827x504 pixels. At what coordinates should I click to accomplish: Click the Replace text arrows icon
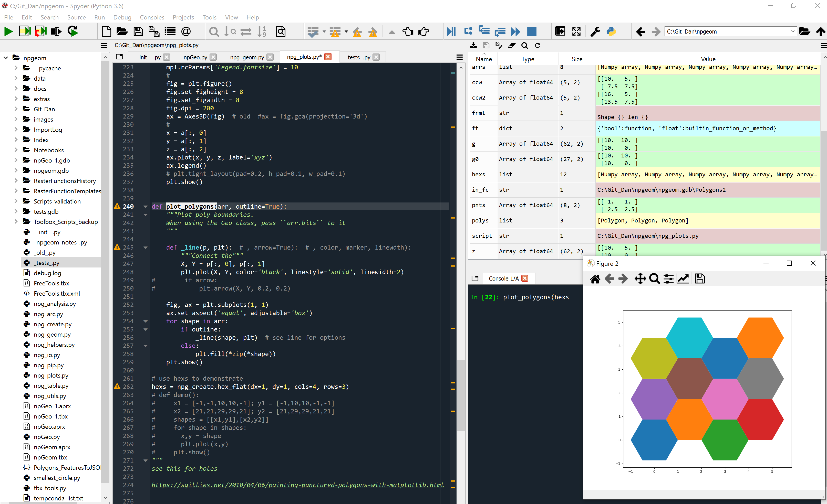point(246,32)
